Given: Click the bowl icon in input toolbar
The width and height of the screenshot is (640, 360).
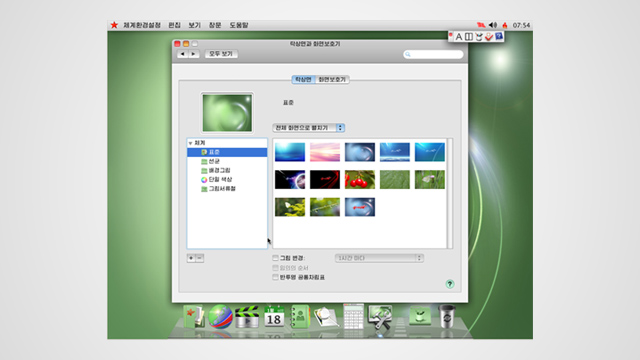Looking at the screenshot, I should 479,37.
